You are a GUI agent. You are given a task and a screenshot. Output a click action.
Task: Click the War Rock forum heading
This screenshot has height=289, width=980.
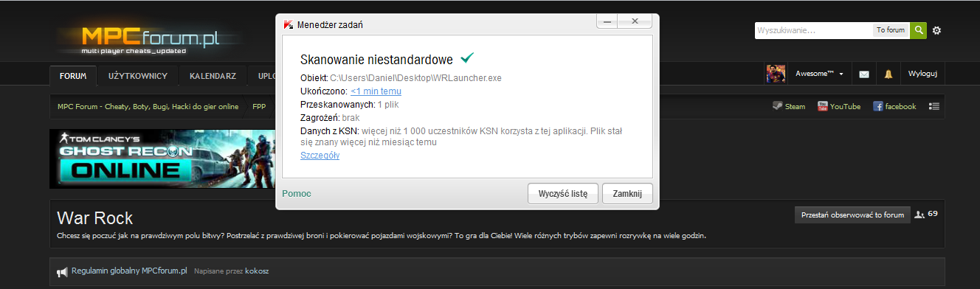pos(94,217)
